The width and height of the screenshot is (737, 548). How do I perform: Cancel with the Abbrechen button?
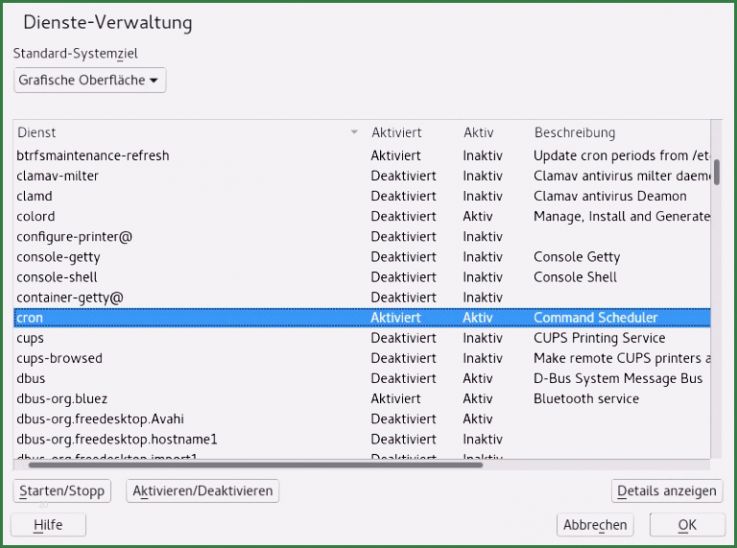pyautogui.click(x=595, y=525)
